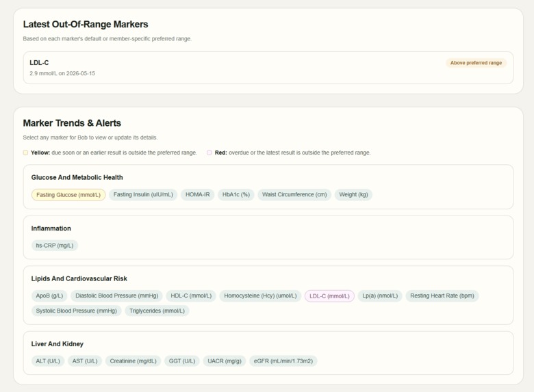Click the Above preferred range badge
534x392 pixels.
click(x=476, y=63)
